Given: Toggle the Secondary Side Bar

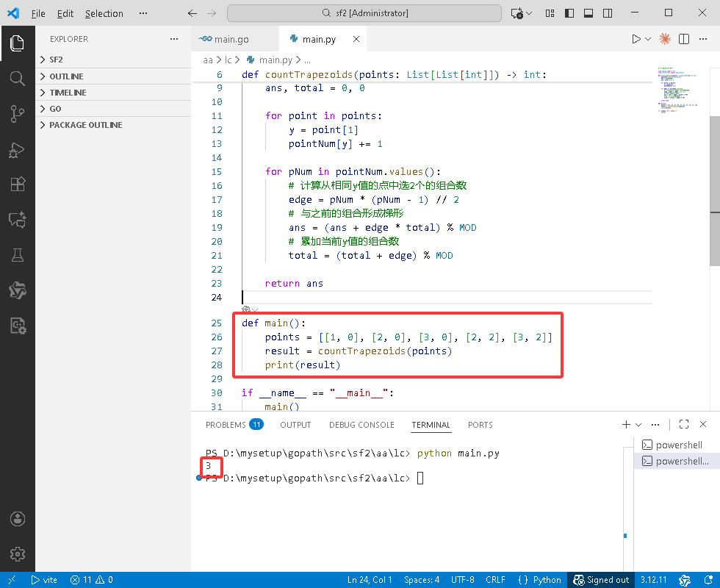Looking at the screenshot, I should click(608, 13).
